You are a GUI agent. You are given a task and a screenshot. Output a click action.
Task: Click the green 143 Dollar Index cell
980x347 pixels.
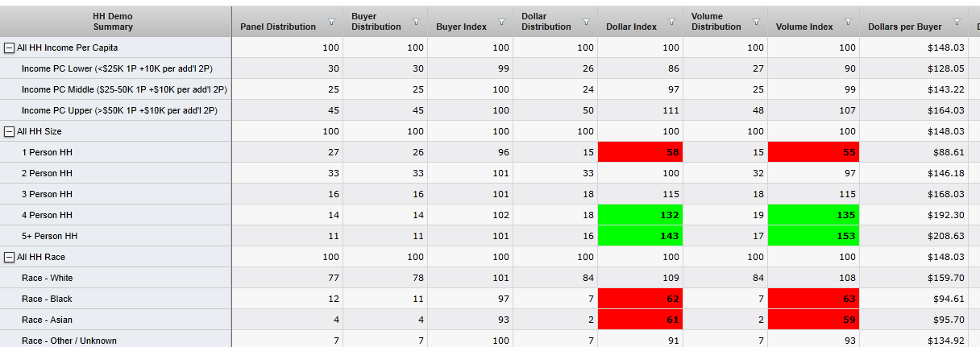640,236
